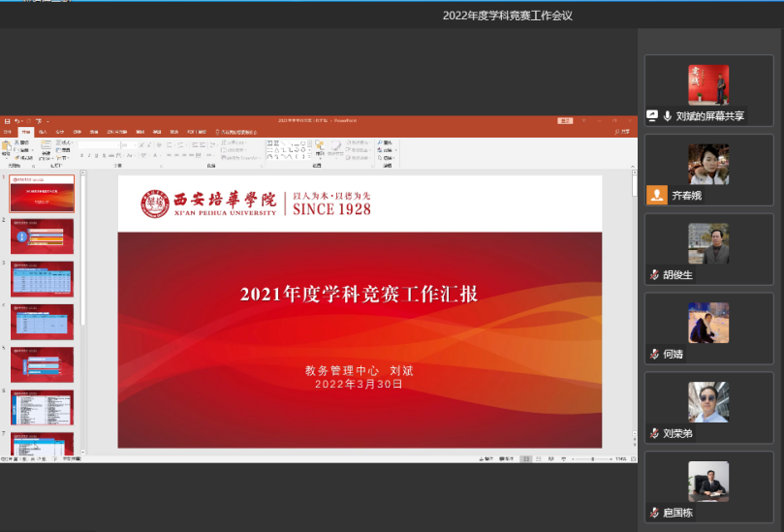Click the orange person icon beside 齐春娥
The width and height of the screenshot is (784, 532).
click(x=658, y=194)
